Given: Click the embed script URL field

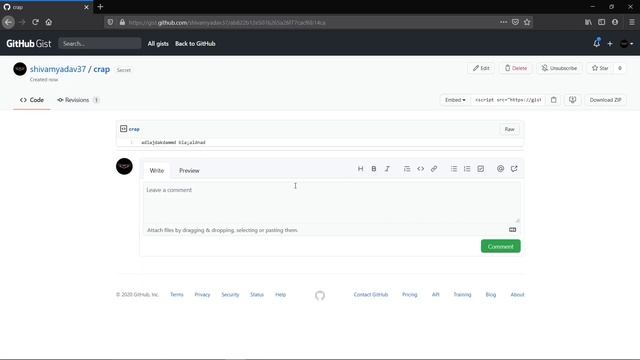Looking at the screenshot, I should point(508,100).
